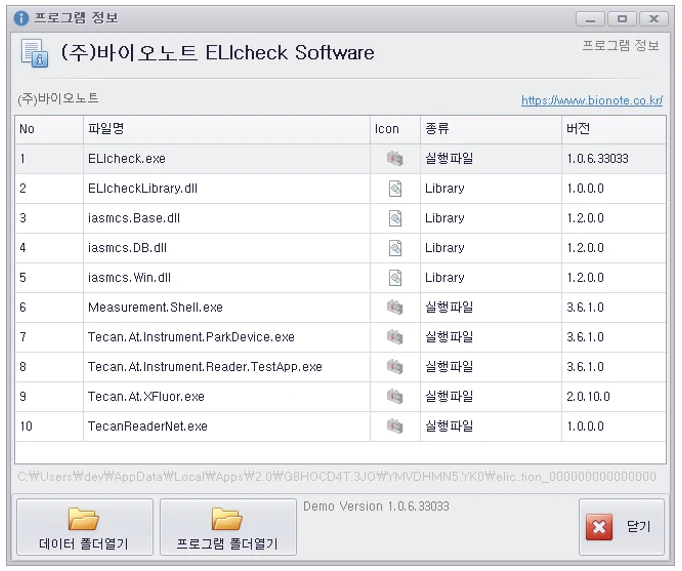Sort by the 파일명 column header
682x571 pixels.
(x=227, y=129)
